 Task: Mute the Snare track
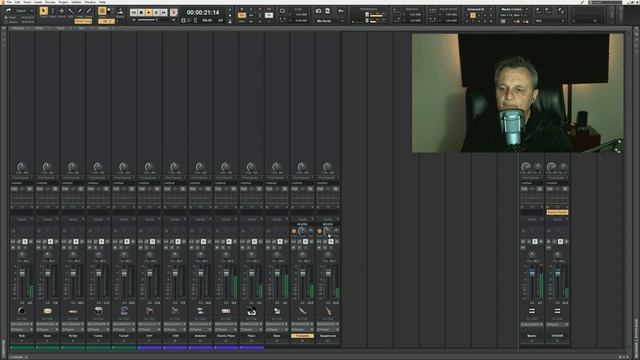click(x=39, y=248)
